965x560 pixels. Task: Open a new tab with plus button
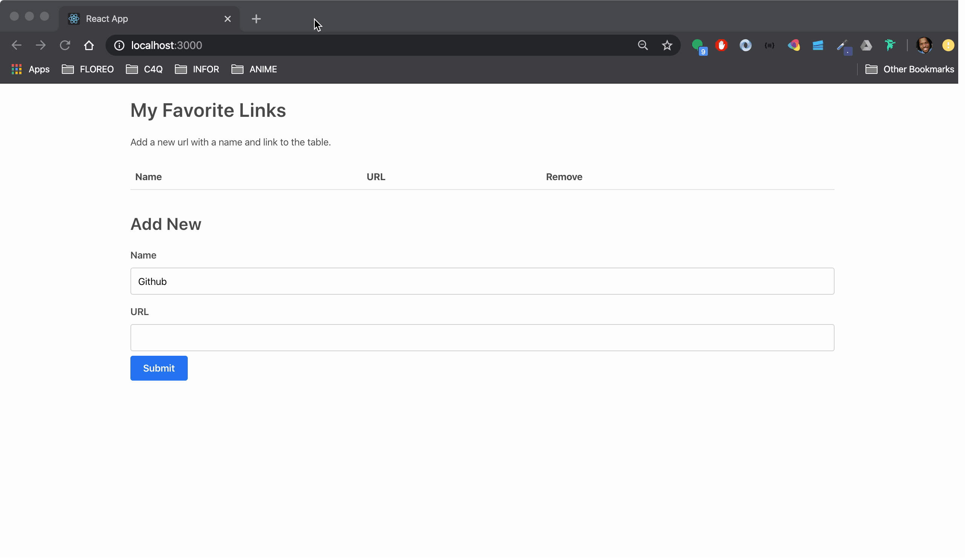pos(256,19)
